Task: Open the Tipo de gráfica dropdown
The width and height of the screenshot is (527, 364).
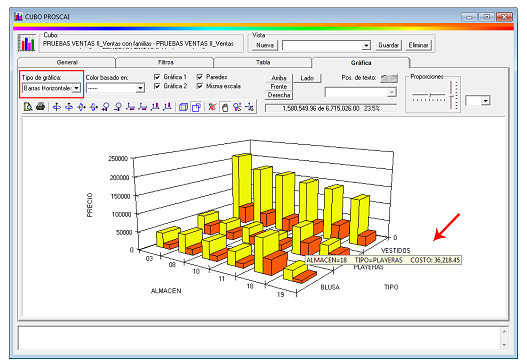Action: [x=77, y=88]
